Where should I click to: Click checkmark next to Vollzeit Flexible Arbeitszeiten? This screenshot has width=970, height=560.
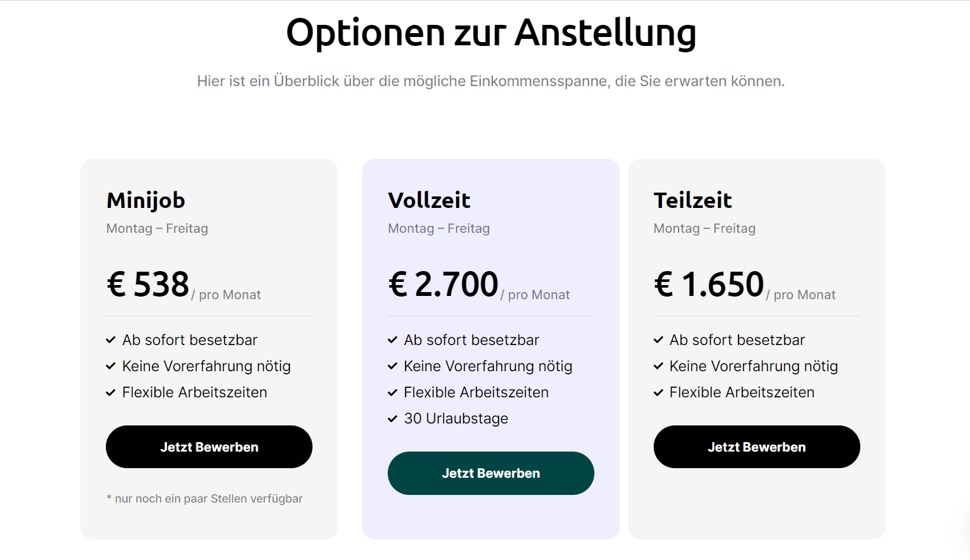pos(393,392)
